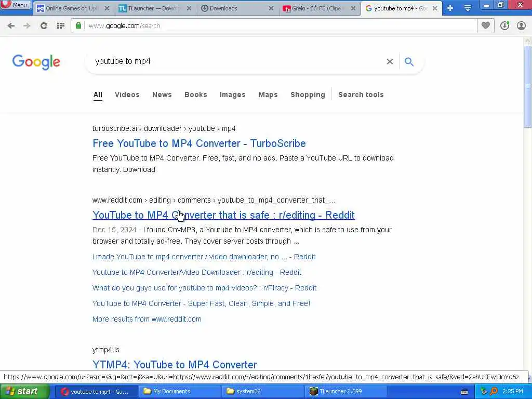Click the magnifier tray icon

coord(494,392)
